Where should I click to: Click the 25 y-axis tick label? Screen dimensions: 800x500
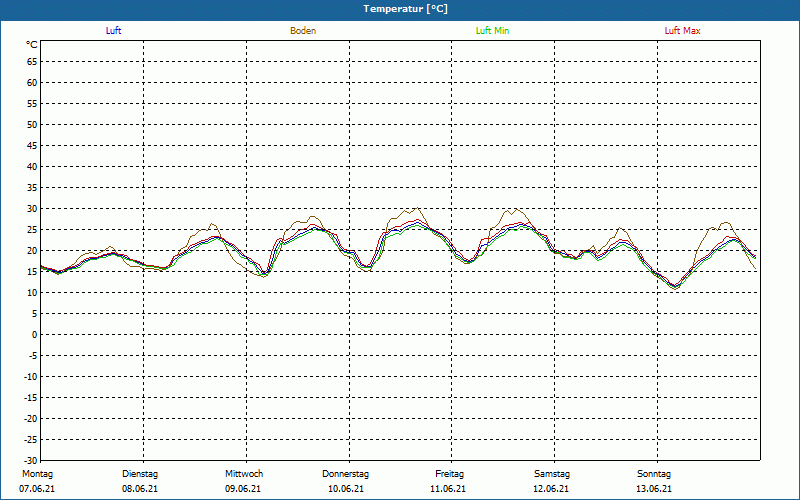[32, 230]
